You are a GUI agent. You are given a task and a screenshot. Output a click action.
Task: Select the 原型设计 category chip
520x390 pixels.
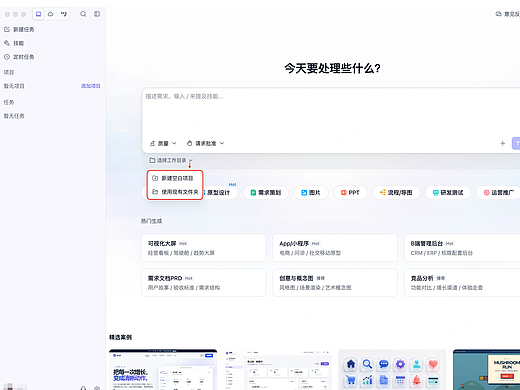220,193
